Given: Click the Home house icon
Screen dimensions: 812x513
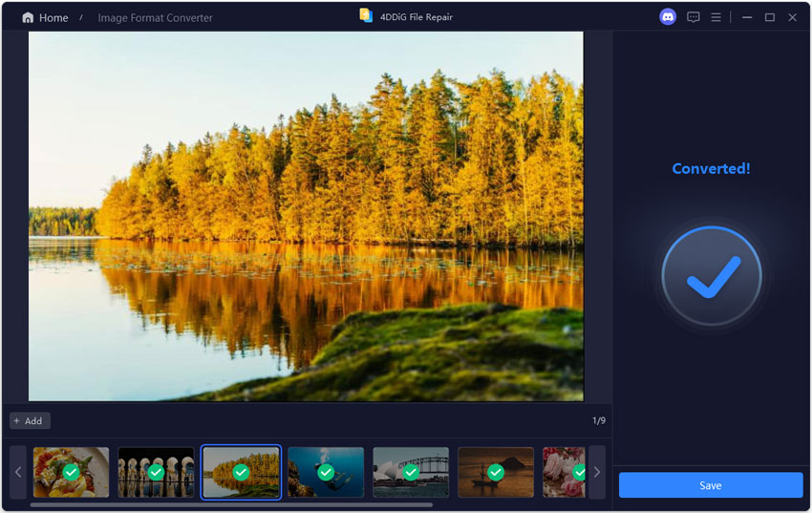Looking at the screenshot, I should 28,17.
